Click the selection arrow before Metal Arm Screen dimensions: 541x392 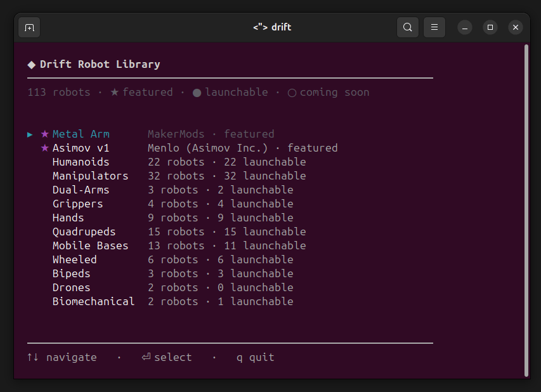30,134
